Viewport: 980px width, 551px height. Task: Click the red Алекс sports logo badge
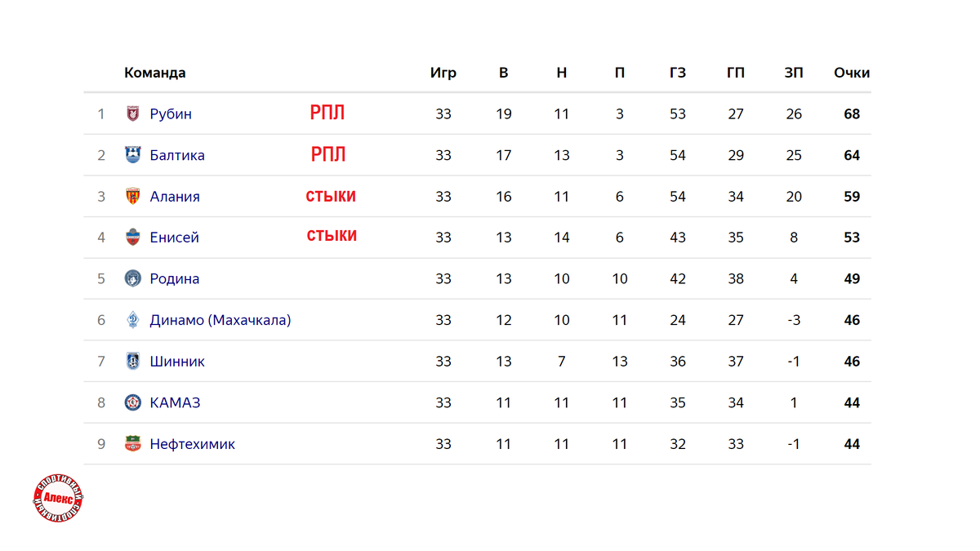coord(58,499)
